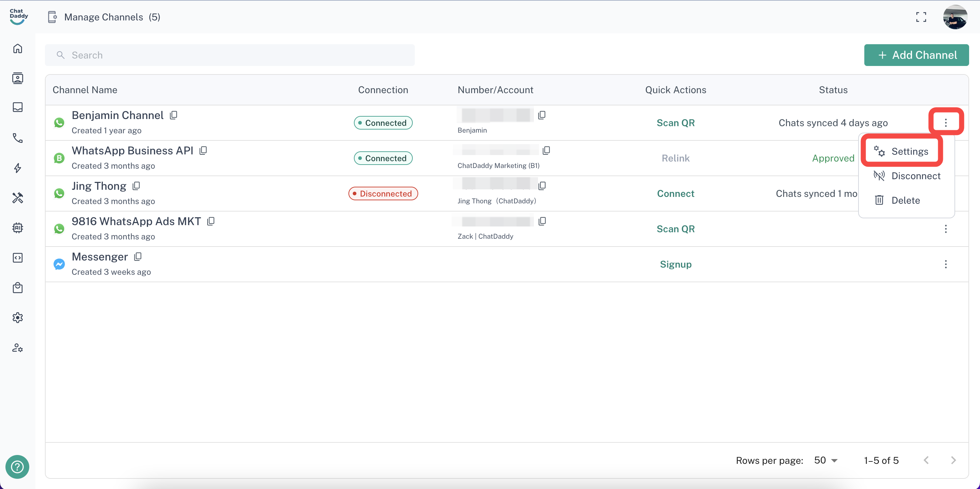
Task: Click Connected badge for WhatsApp Business API
Action: (x=383, y=158)
